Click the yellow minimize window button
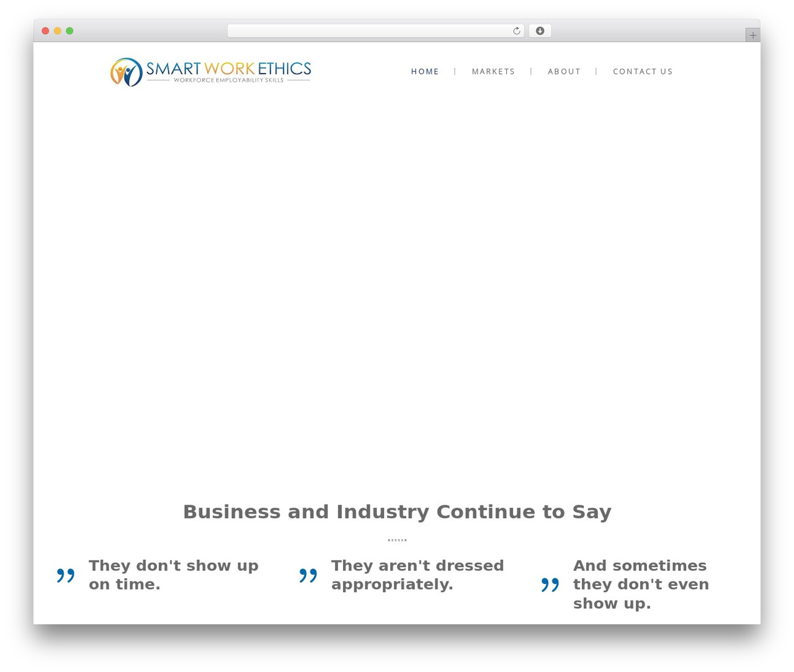This screenshot has height=672, width=794. click(x=57, y=31)
